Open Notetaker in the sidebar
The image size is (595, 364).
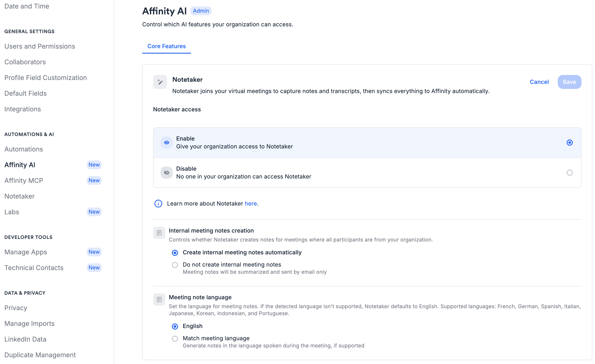[x=20, y=196]
